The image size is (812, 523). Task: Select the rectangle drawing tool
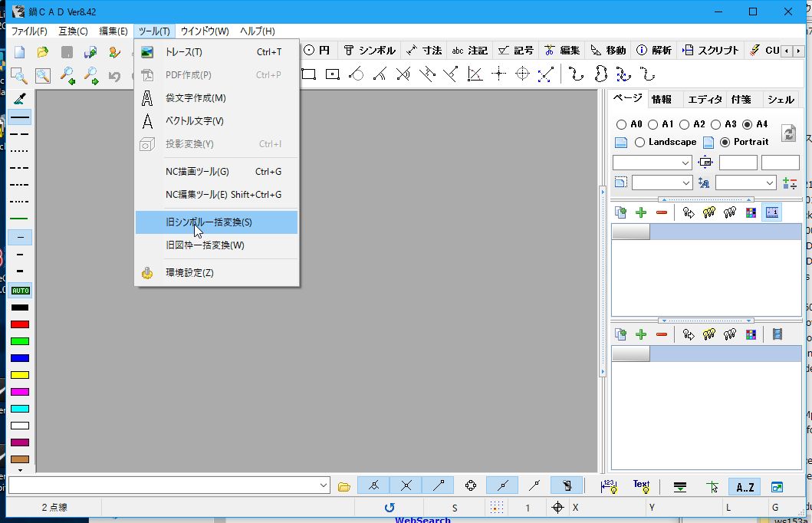point(309,74)
